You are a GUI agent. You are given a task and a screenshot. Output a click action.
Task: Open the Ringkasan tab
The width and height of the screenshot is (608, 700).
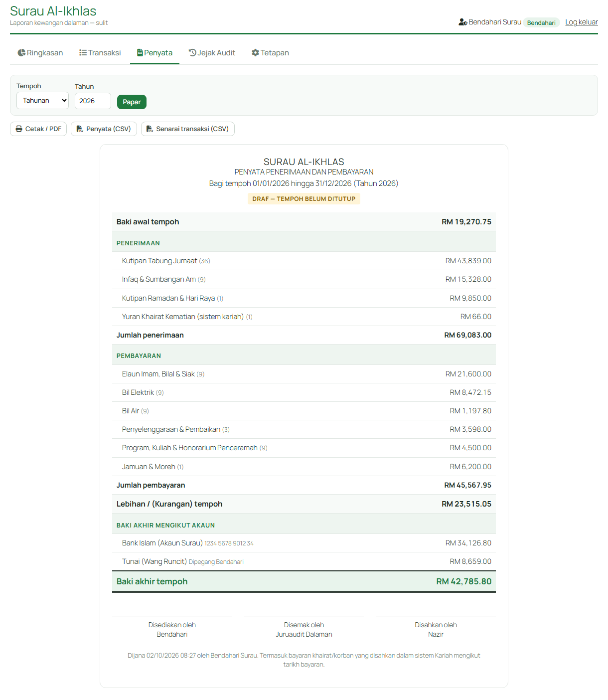[40, 53]
